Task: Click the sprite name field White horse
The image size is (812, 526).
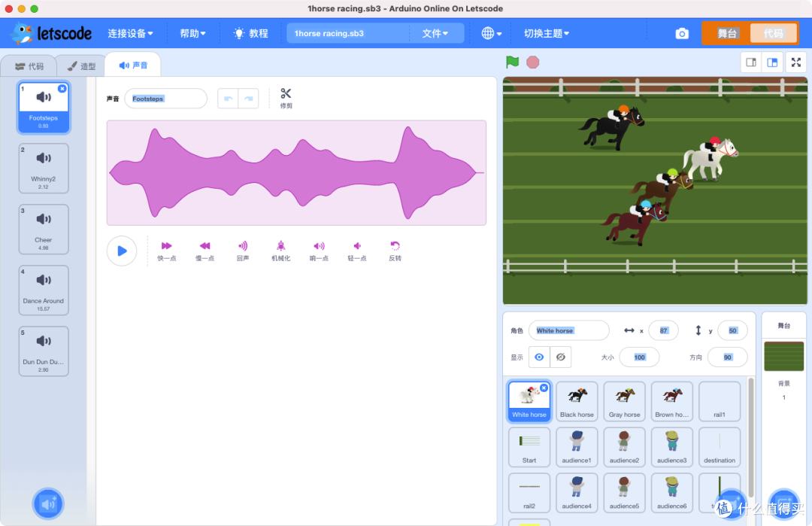Action: coord(568,330)
